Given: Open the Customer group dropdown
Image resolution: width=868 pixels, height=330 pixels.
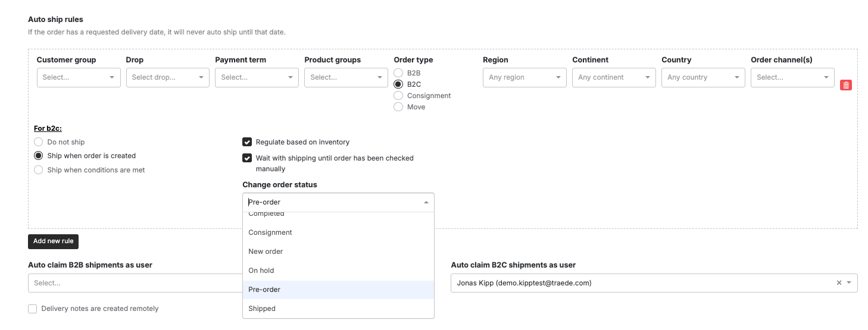Looking at the screenshot, I should [79, 77].
